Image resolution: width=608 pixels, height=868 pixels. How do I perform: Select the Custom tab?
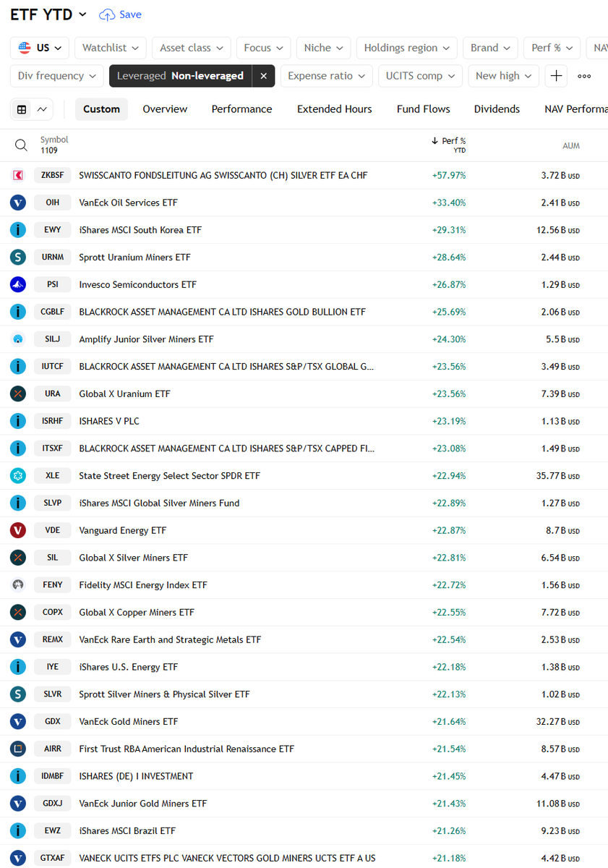tap(101, 109)
